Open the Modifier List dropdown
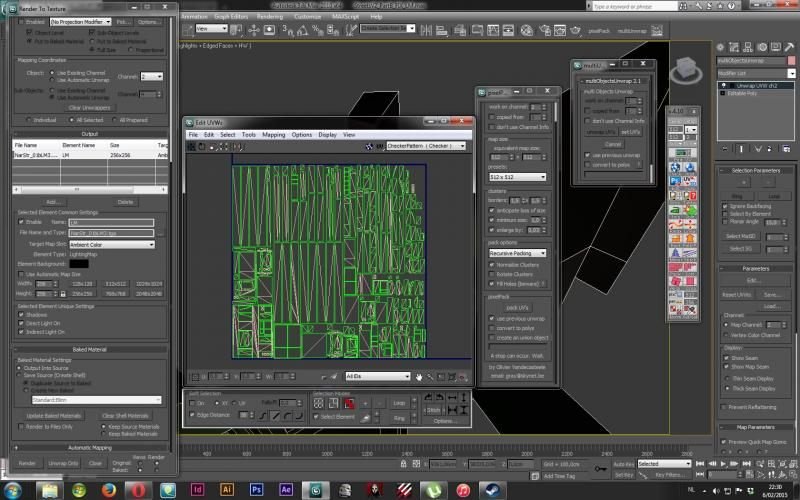 [x=756, y=73]
